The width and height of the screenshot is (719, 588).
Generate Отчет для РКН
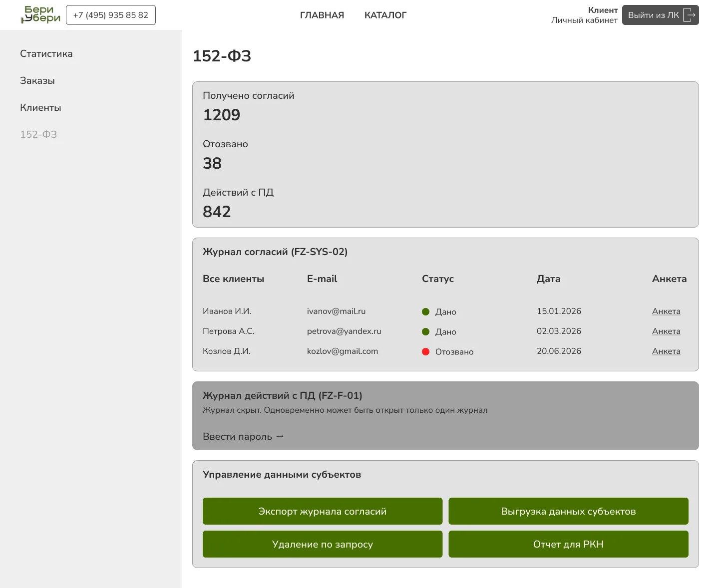tap(568, 544)
